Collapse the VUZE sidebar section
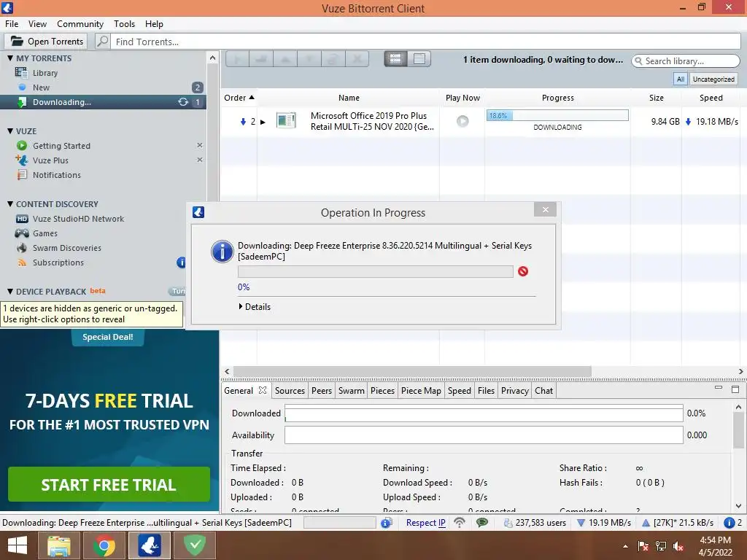The height and width of the screenshot is (560, 747). coord(10,131)
